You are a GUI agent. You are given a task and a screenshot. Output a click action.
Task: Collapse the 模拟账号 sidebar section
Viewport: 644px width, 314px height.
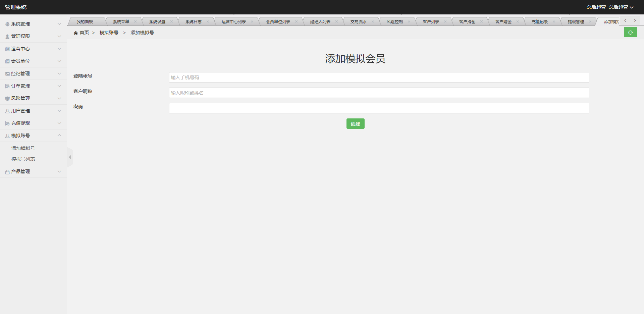(33, 136)
